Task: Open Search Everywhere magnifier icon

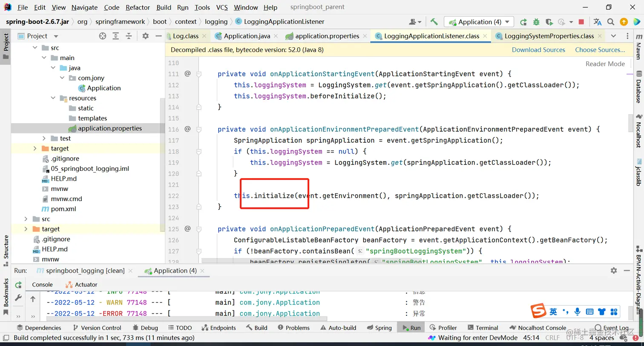Action: point(611,22)
